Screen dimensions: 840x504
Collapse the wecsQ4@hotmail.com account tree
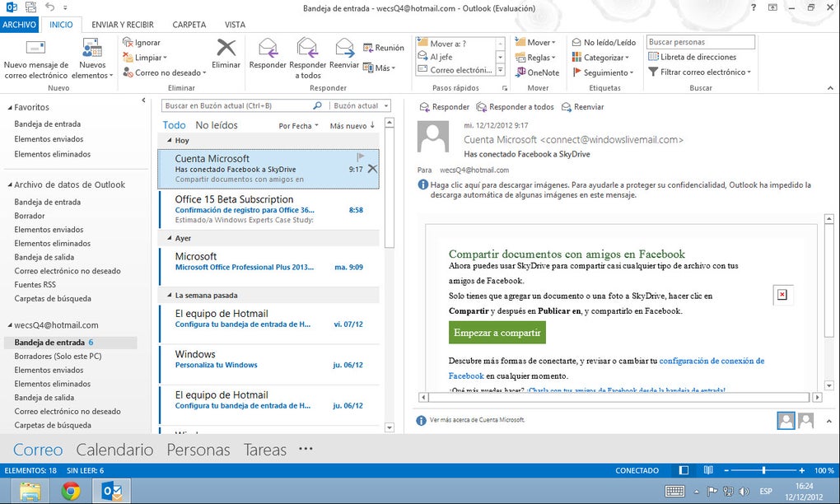pos(10,325)
